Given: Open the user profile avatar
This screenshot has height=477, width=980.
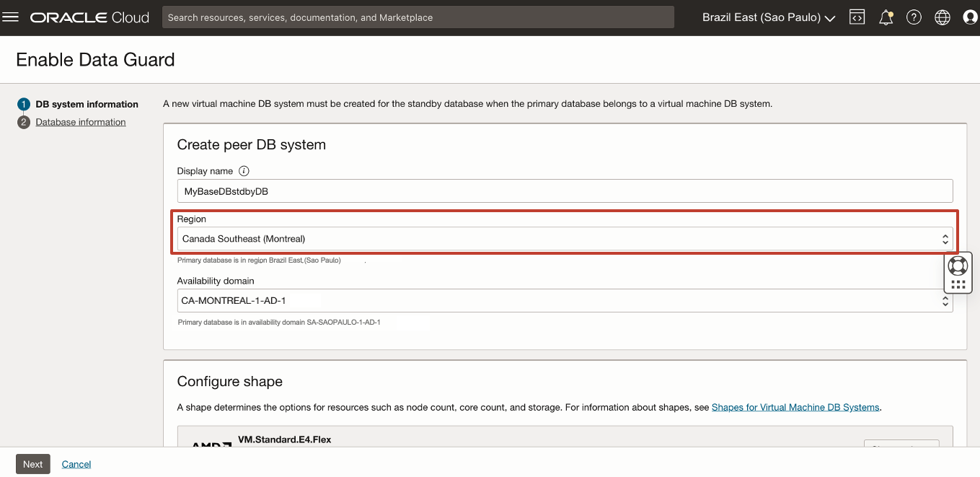Looking at the screenshot, I should pyautogui.click(x=969, y=17).
